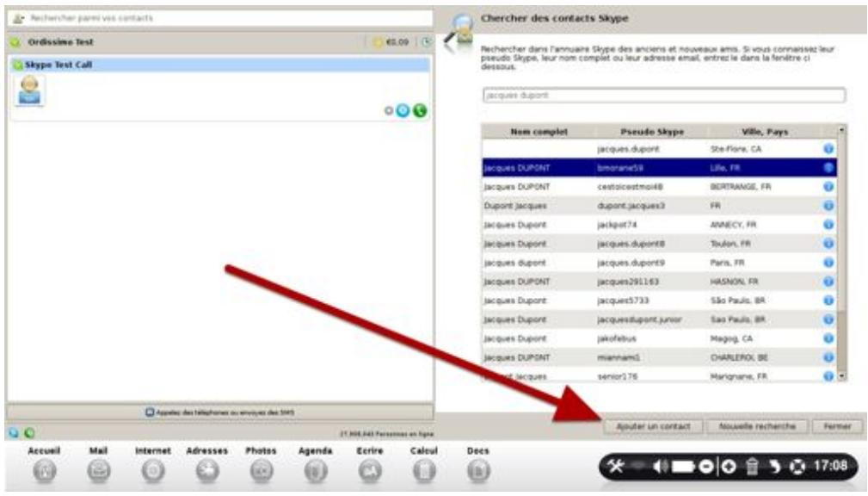Image resolution: width=868 pixels, height=496 pixels.
Task: Select cell cestoicestmoi48
Action: 630,187
